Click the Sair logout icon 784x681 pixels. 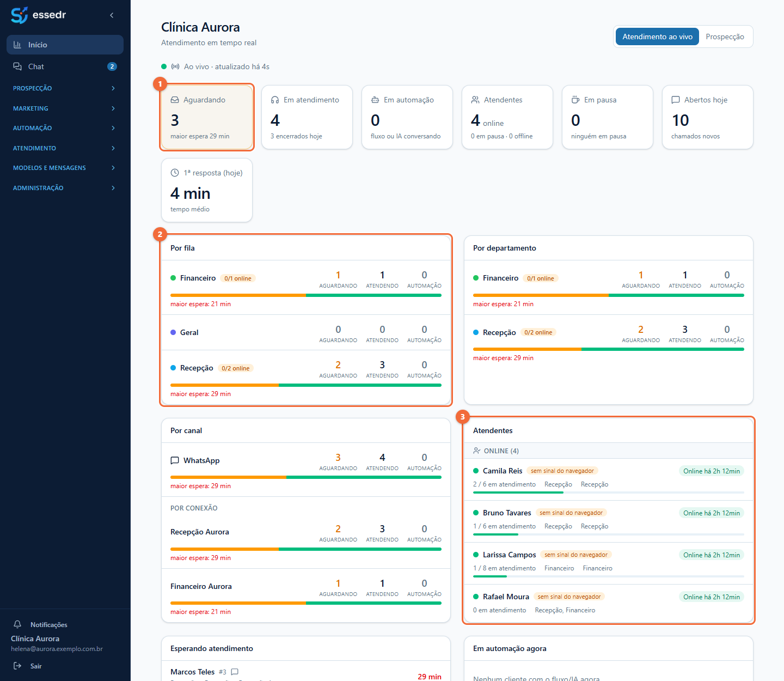pos(17,666)
